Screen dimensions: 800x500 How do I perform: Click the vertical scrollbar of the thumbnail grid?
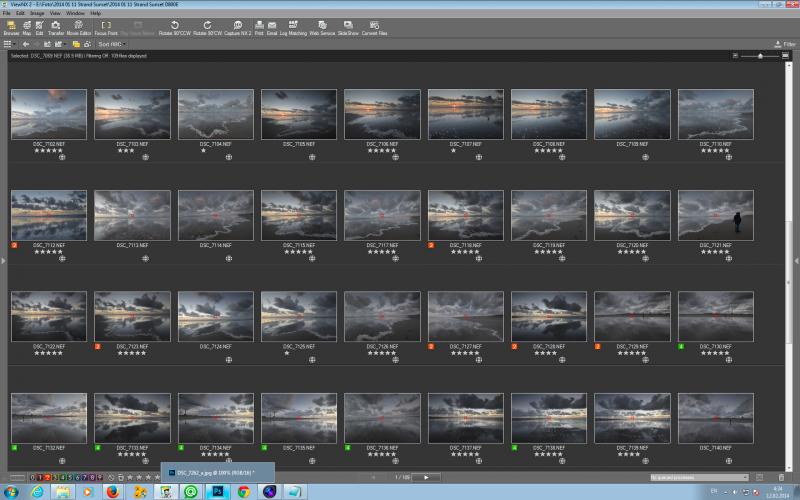[x=789, y=265]
